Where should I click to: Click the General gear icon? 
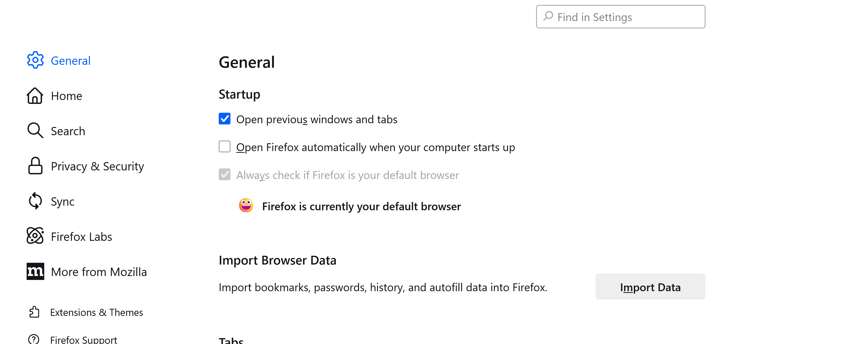coord(35,60)
